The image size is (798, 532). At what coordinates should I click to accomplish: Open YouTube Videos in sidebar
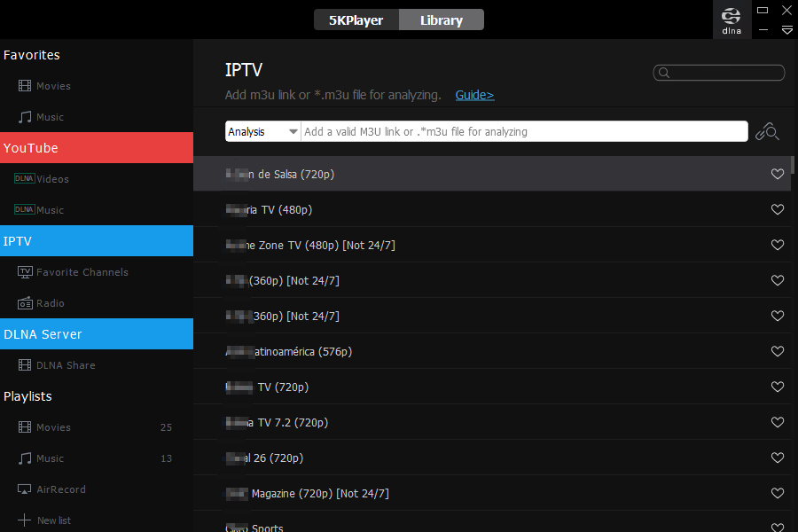[x=97, y=179]
